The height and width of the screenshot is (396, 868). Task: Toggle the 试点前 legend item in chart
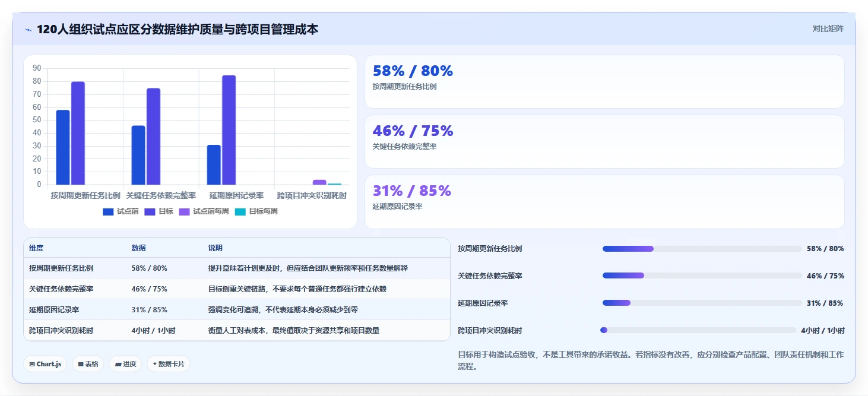121,211
